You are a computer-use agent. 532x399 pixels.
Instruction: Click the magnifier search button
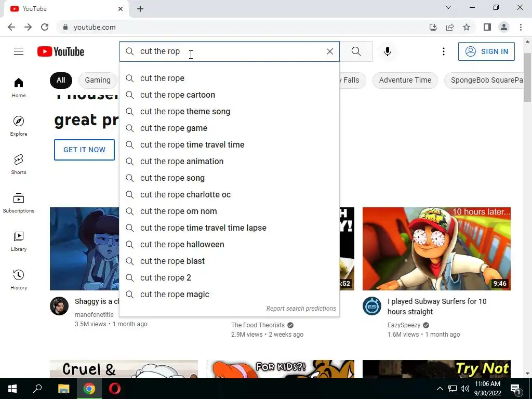356,51
